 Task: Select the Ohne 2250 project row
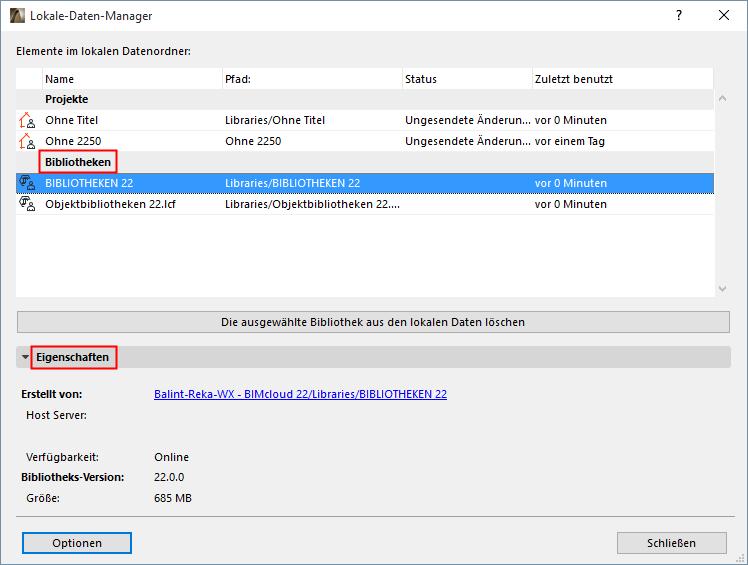pyautogui.click(x=365, y=141)
